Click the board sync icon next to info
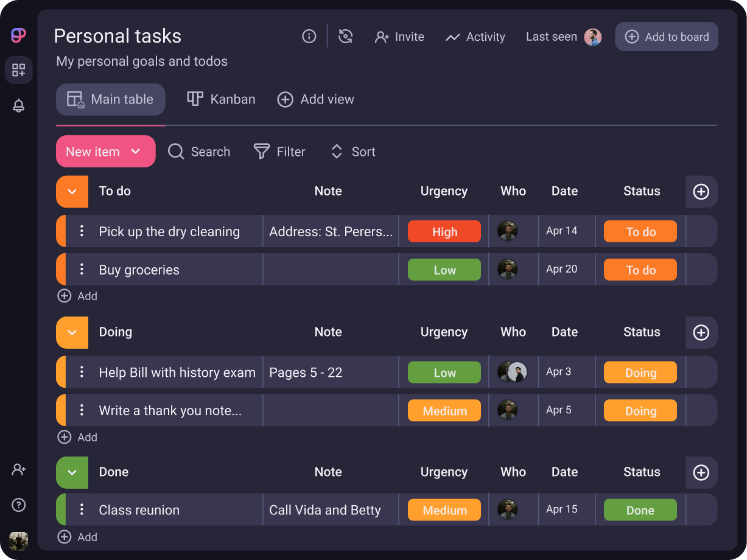Viewport: 747px width, 560px height. 345,37
